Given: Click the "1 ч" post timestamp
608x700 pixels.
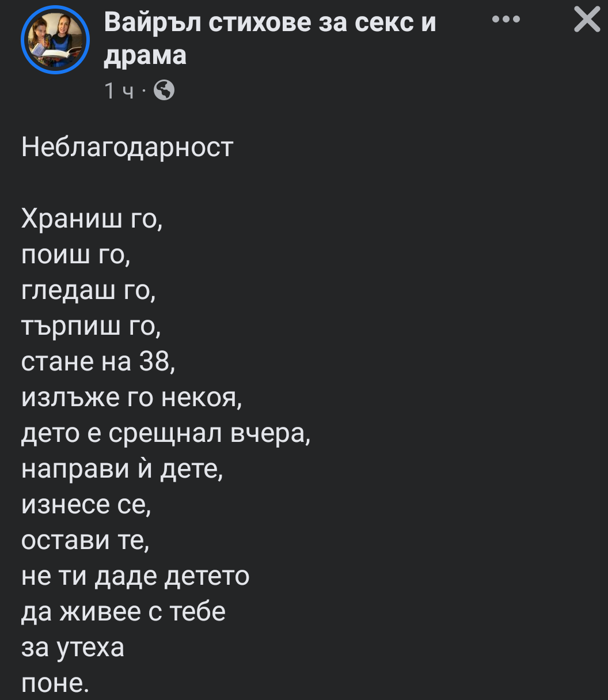Looking at the screenshot, I should click(x=119, y=91).
